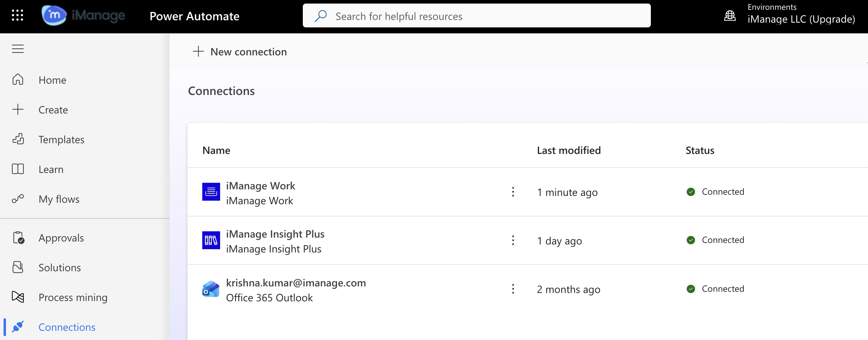The image size is (868, 340).
Task: Click the plus icon beside New connection
Action: click(198, 52)
